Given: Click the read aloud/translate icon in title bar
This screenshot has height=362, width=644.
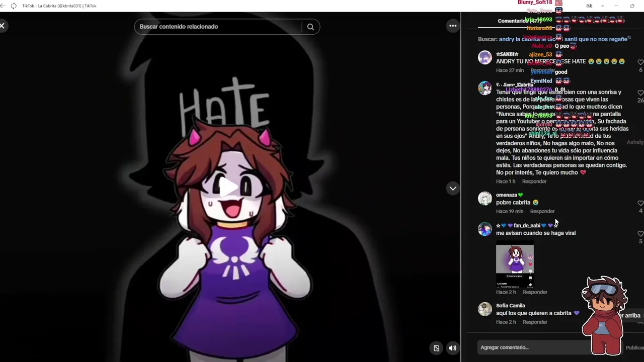Looking at the screenshot, I should click(x=589, y=6).
